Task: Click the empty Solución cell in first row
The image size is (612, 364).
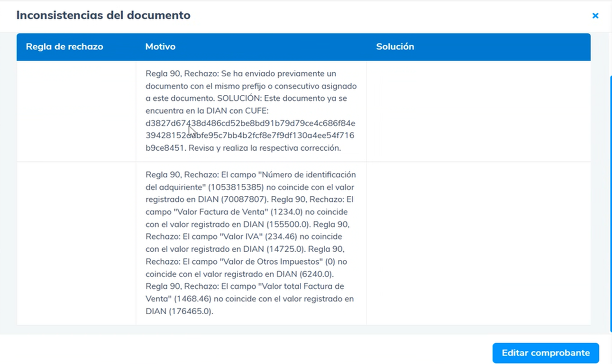Action: tap(478, 111)
